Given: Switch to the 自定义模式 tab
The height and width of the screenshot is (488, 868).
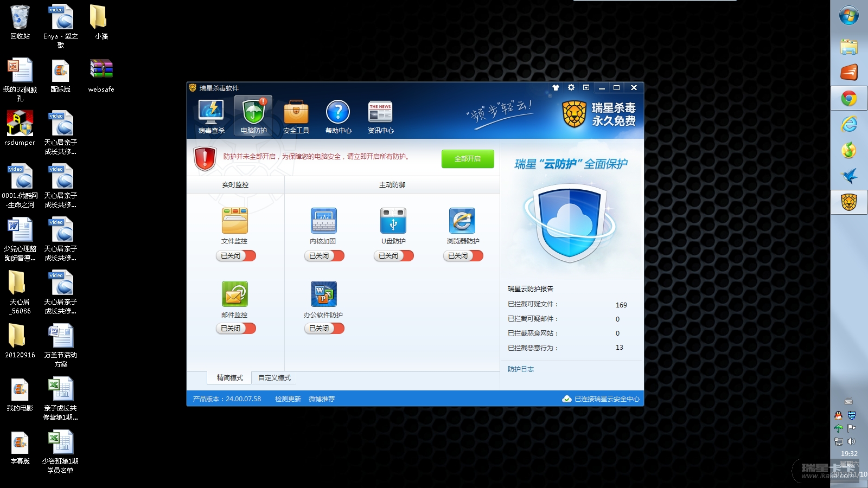Looking at the screenshot, I should [x=274, y=378].
